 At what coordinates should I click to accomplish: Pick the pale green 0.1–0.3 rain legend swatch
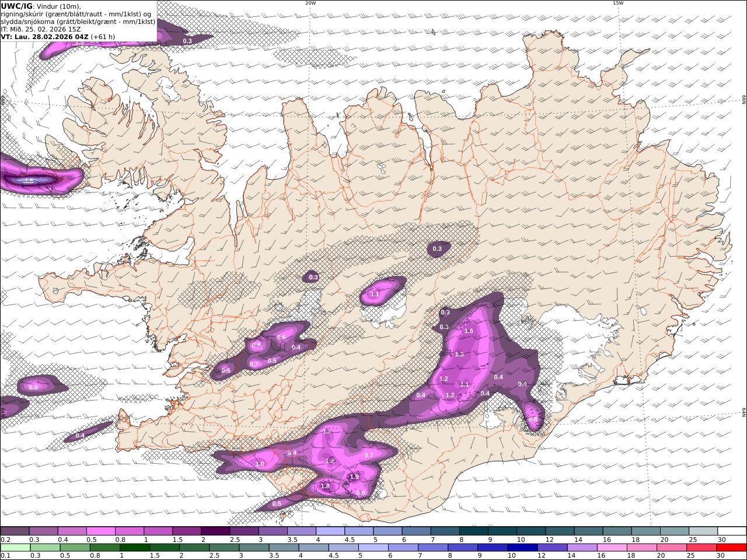(15, 548)
